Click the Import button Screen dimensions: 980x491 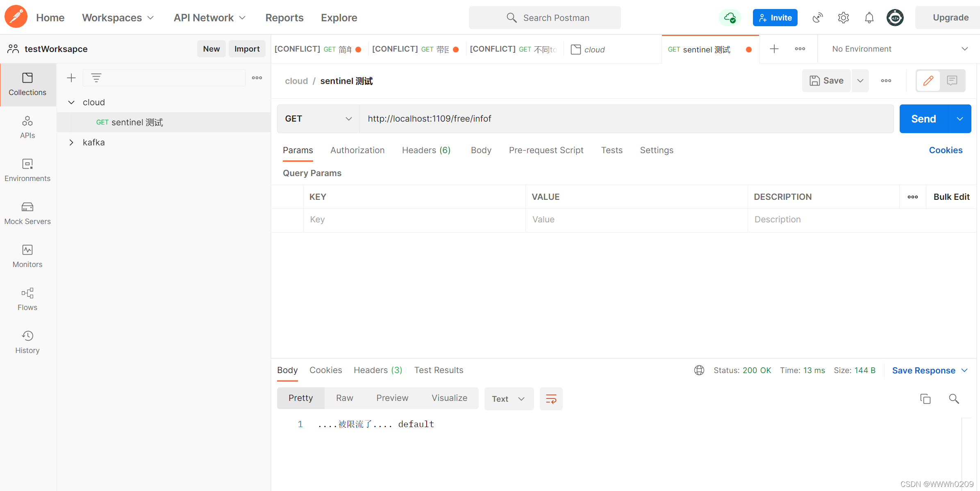tap(247, 49)
